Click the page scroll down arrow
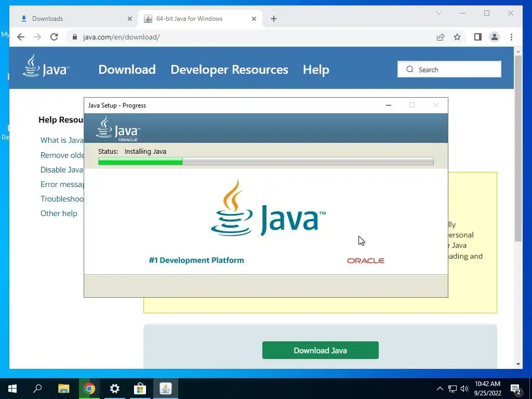 518,364
